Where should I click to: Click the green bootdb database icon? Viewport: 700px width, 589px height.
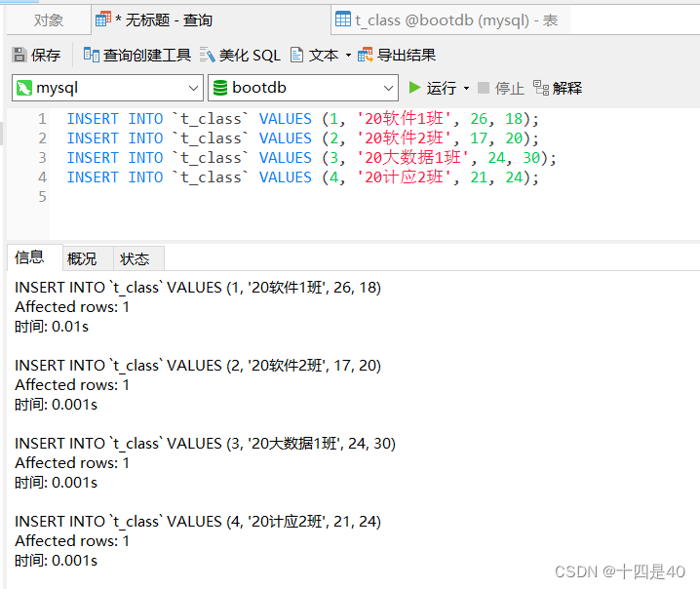tap(220, 88)
